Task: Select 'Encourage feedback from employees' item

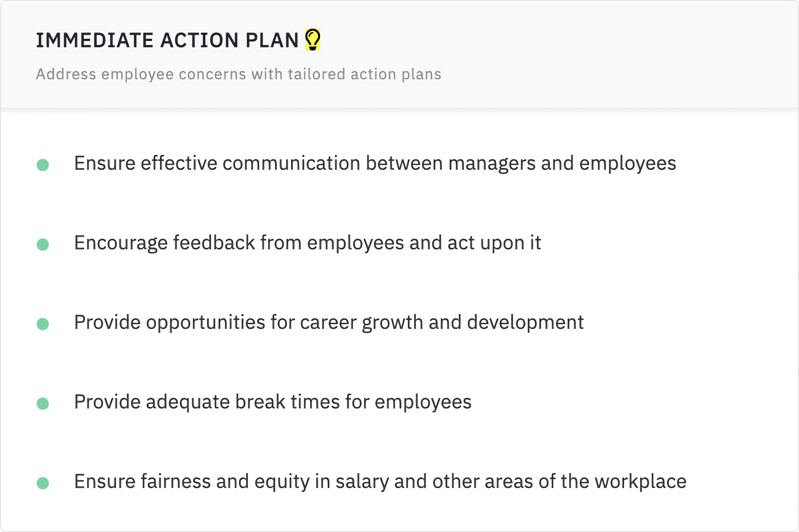Action: (x=307, y=243)
